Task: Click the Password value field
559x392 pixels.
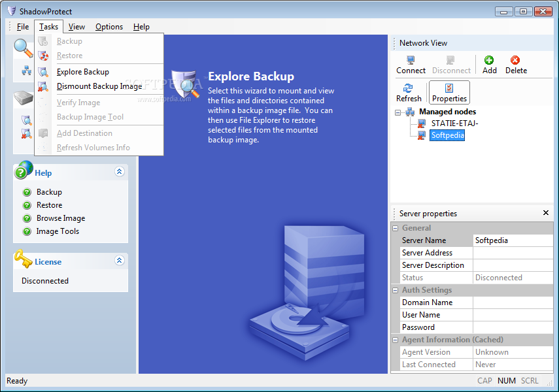Action: click(x=513, y=327)
